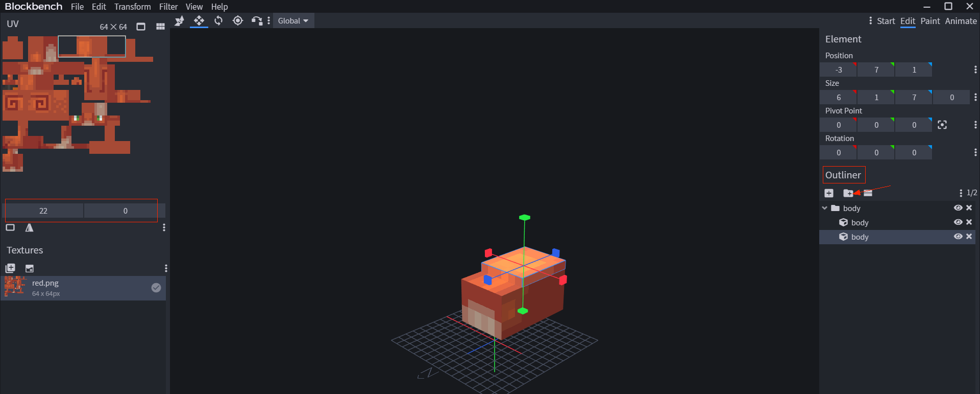Open the main toolbar three-dot options
The width and height of the screenshot is (980, 394).
268,21
